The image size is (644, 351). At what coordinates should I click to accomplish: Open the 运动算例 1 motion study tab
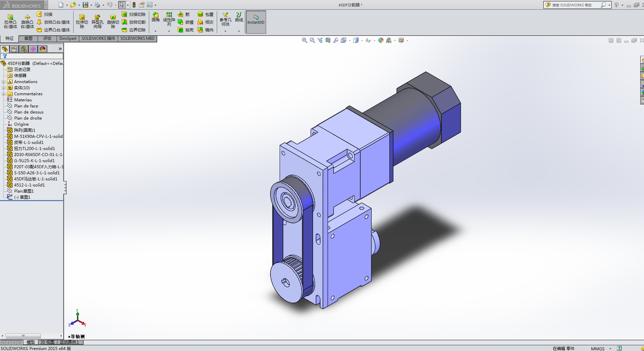(x=70, y=342)
